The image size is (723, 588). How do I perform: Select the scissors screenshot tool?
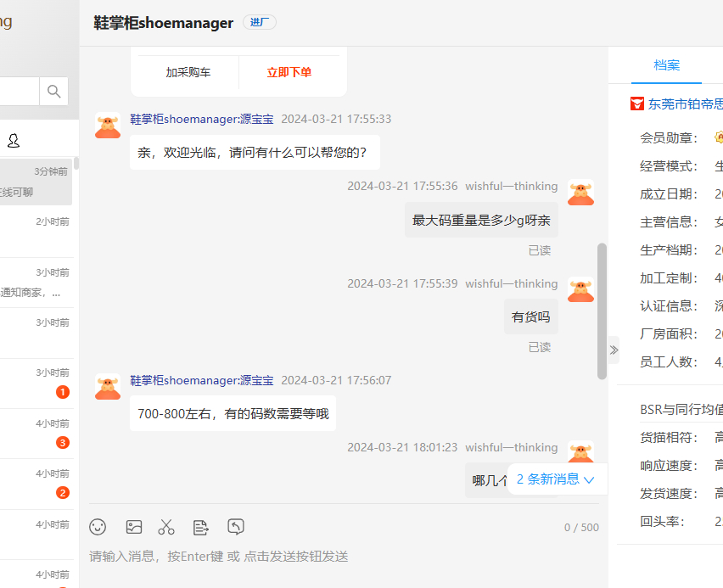pos(166,527)
